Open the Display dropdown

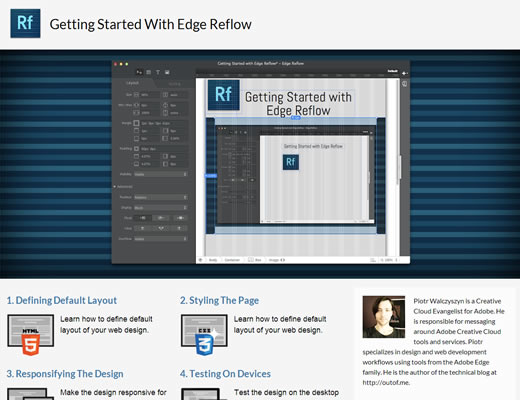click(161, 208)
